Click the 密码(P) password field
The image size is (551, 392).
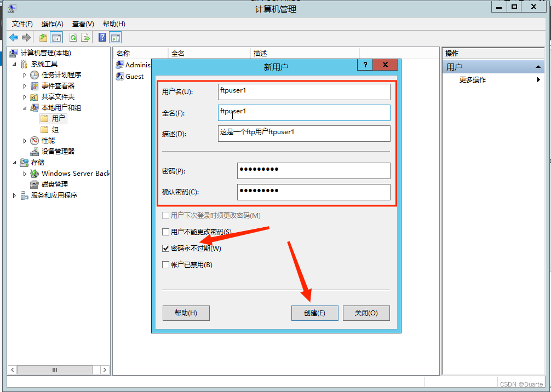pos(313,171)
